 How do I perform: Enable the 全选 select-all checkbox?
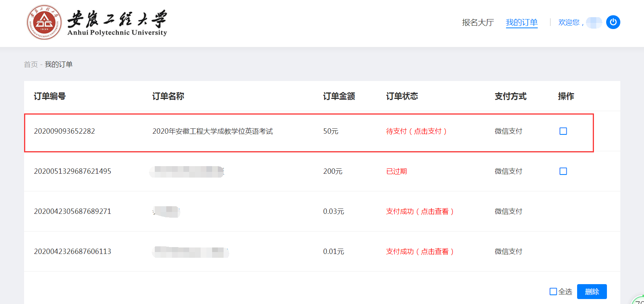pos(553,292)
